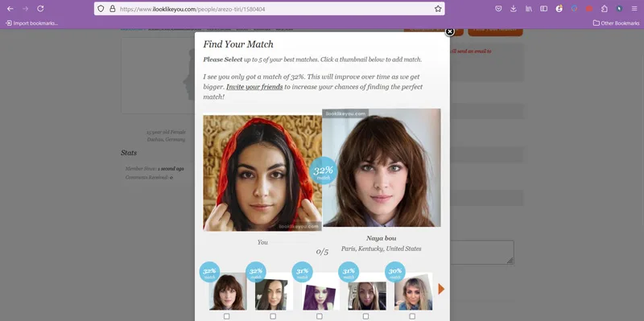Click the Stats heading on profile page

tap(129, 153)
